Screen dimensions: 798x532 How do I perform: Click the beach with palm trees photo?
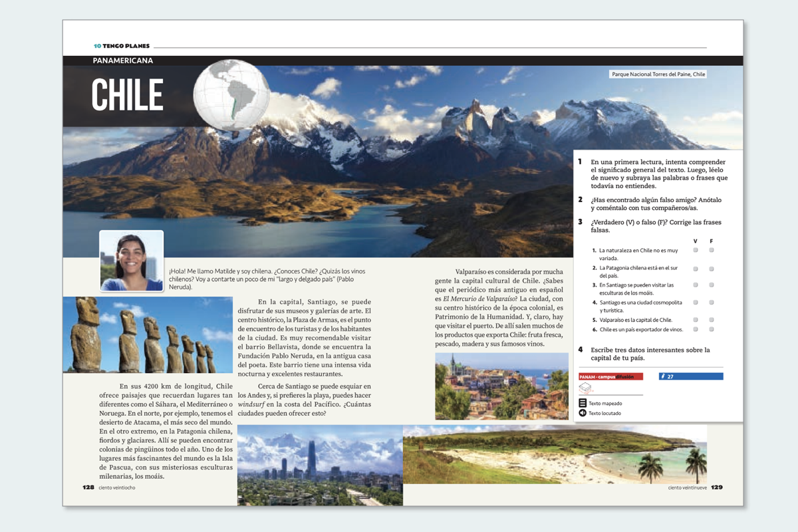coord(555,454)
